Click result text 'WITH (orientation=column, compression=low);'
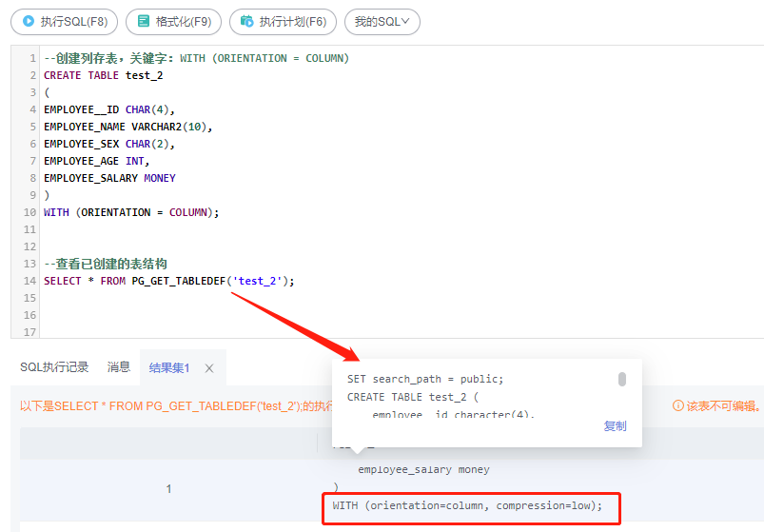Viewport: 764px width, 532px height. [x=467, y=505]
